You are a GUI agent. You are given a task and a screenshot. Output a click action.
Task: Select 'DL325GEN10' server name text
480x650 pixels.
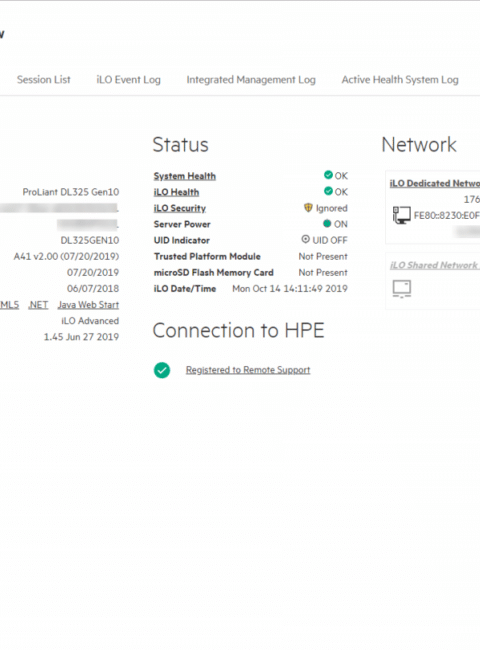pyautogui.click(x=90, y=240)
